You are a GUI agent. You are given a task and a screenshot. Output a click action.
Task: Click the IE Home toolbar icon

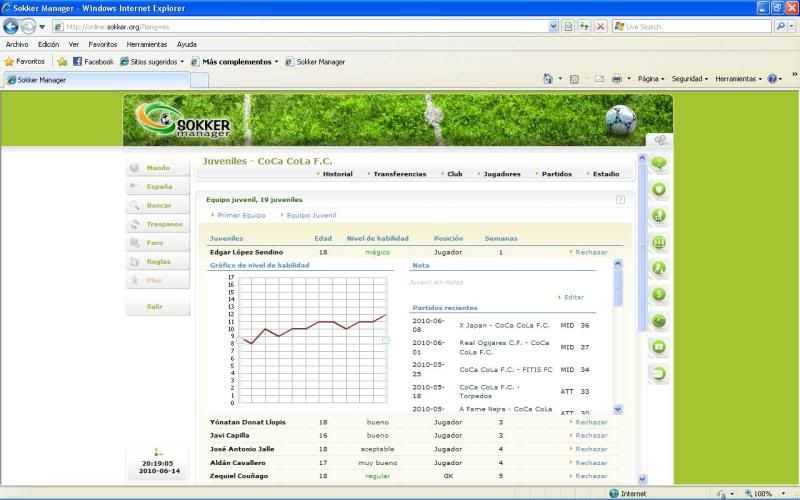pos(548,79)
